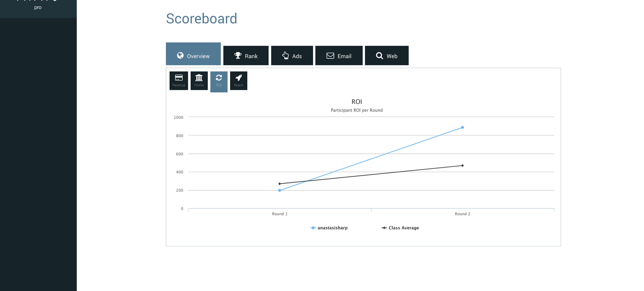Open the Overview tab
This screenshot has height=291, width=644.
pos(193,54)
